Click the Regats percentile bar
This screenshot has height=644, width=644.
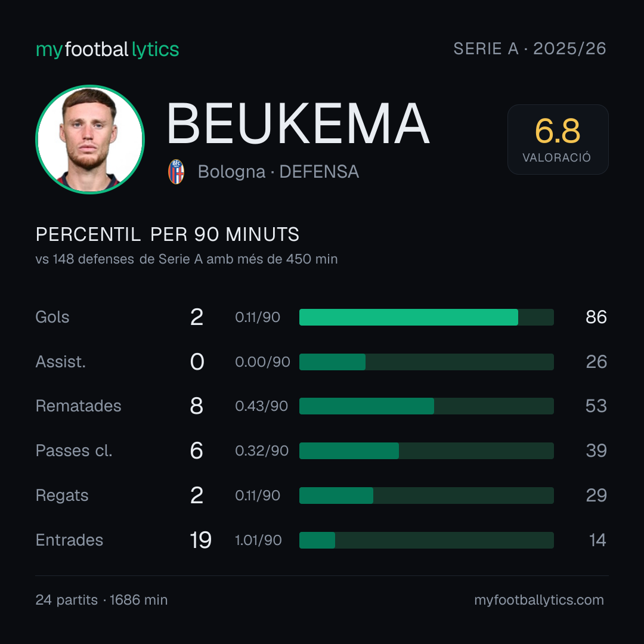(x=426, y=496)
